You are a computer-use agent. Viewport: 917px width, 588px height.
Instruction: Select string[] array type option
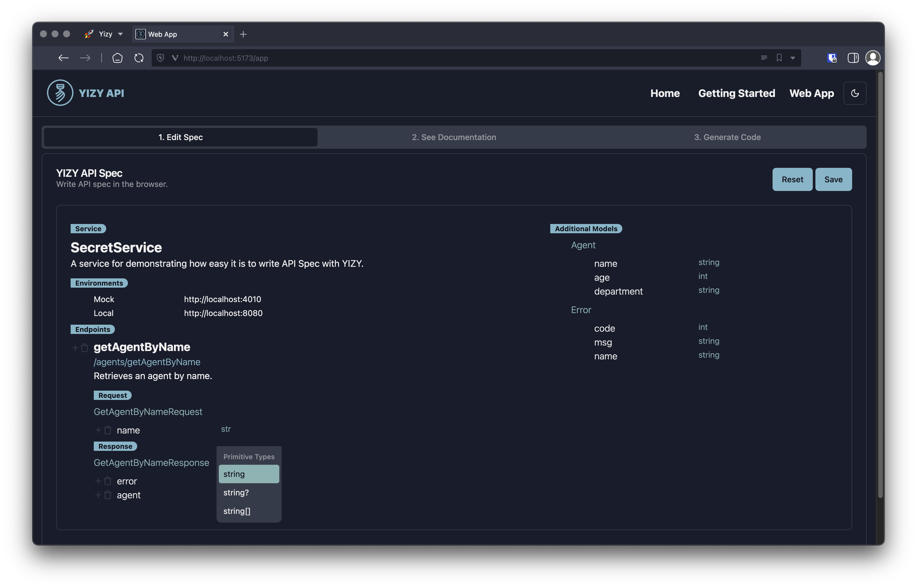tap(249, 511)
